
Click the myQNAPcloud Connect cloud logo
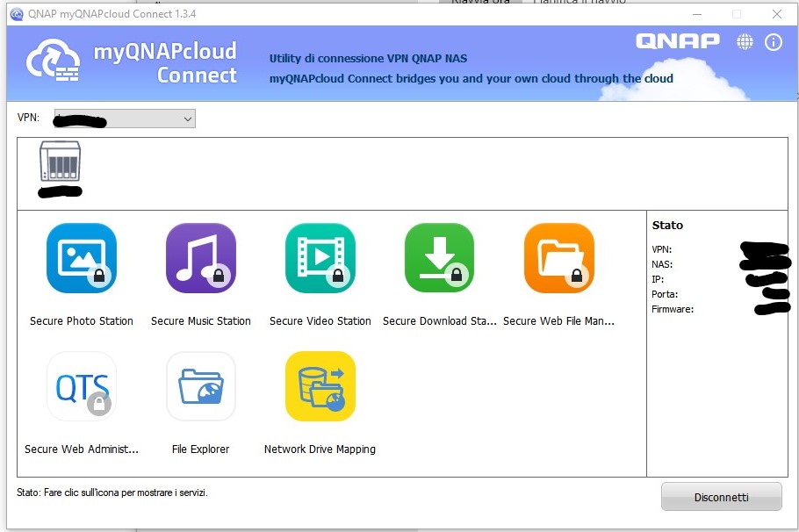click(54, 61)
